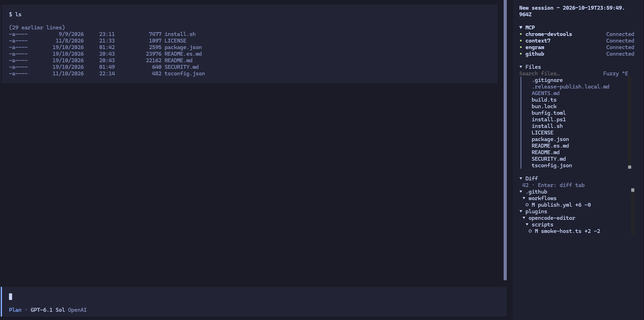Click the main conversation pane scrollbar
This screenshot has height=320, width=644.
505,140
